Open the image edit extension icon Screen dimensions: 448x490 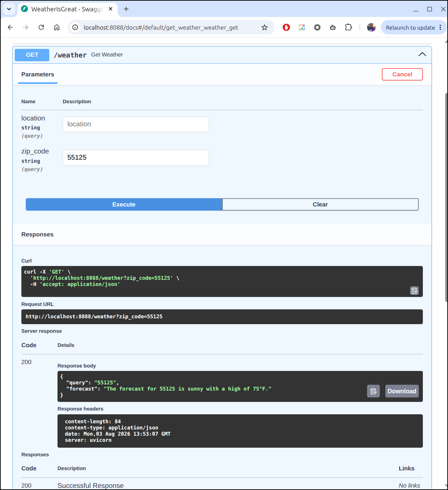302,27
